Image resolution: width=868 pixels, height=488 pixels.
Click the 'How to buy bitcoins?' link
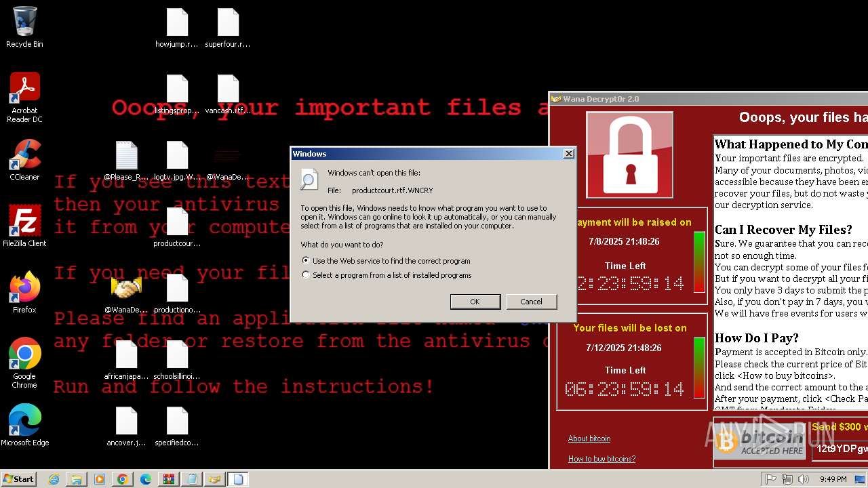[x=601, y=459]
